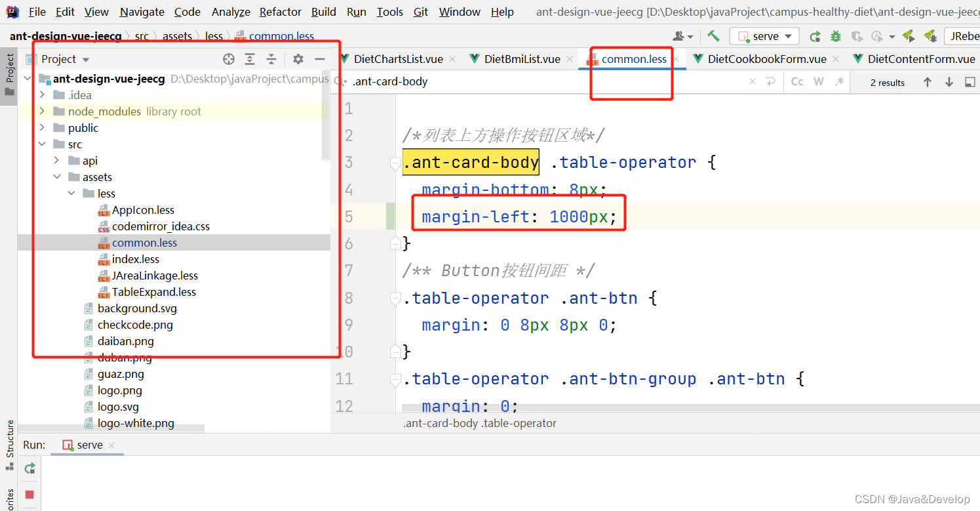Screen dimensions: 980x511
Task: Expand the node_modules folder
Action: 42,112
